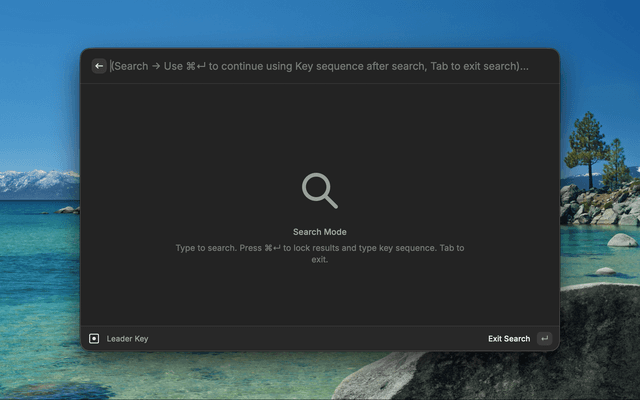Click the back arrow icon

(x=99, y=66)
